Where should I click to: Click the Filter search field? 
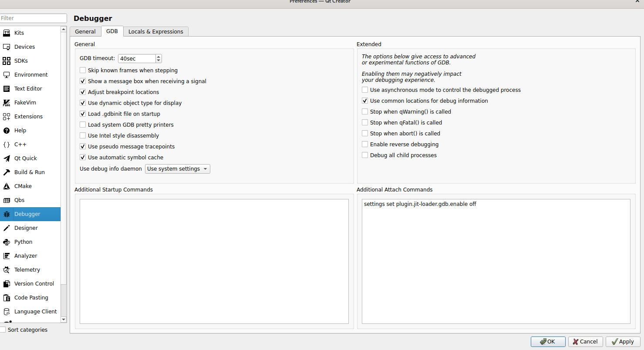(34, 18)
